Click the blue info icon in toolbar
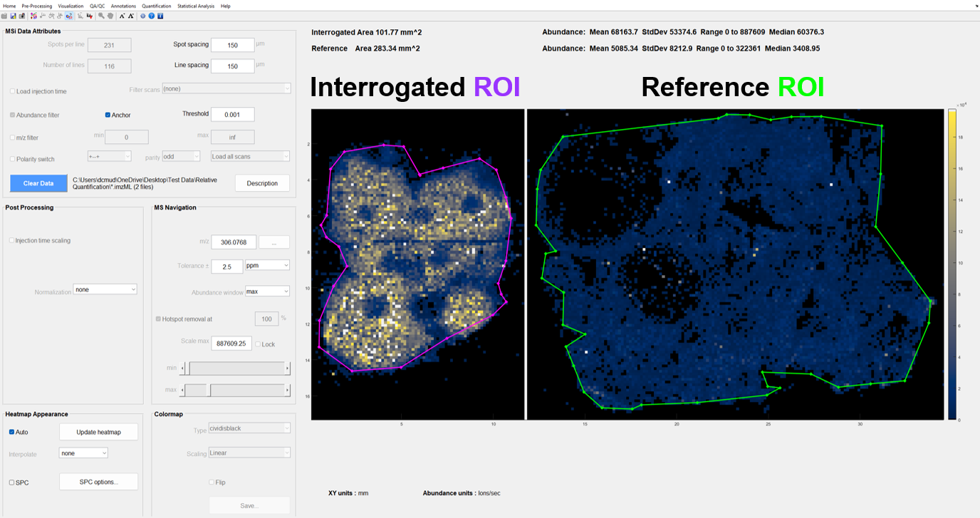 [160, 16]
